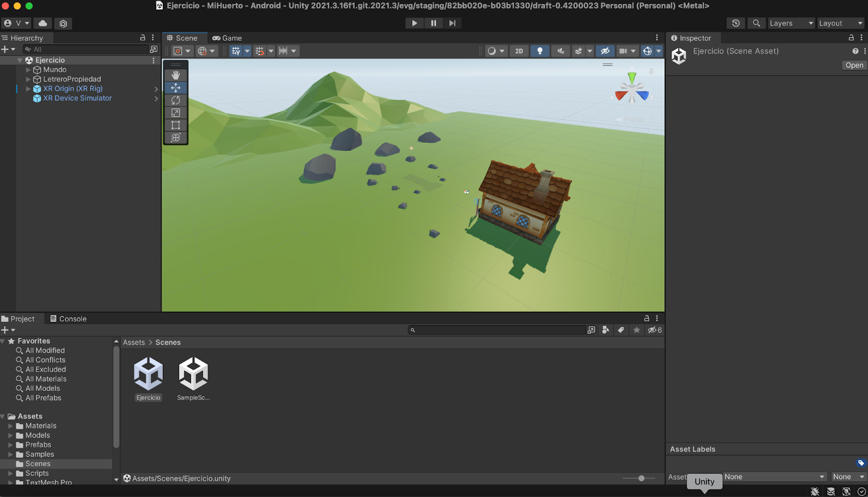868x497 pixels.
Task: Expand Mundo in Hierarchy
Action: [x=28, y=70]
